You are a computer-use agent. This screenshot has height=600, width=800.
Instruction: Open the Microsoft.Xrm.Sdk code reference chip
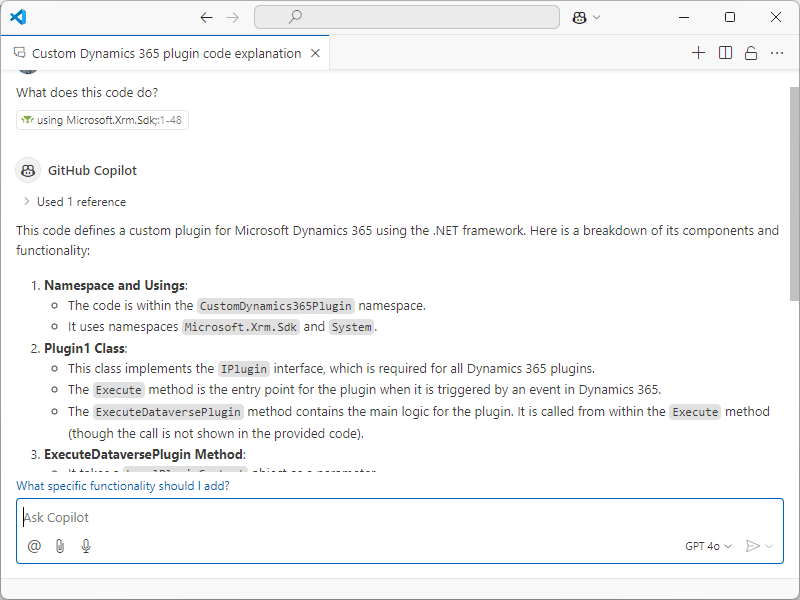click(x=103, y=119)
